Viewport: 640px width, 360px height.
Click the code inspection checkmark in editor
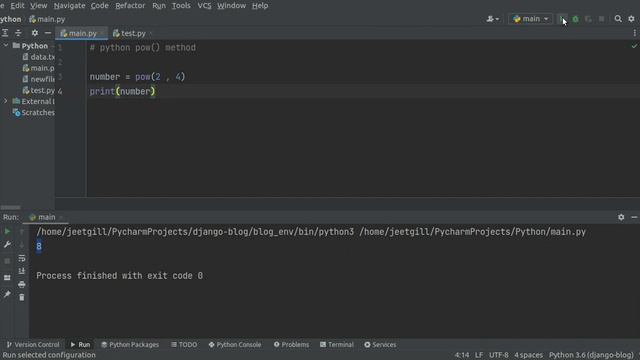634,46
